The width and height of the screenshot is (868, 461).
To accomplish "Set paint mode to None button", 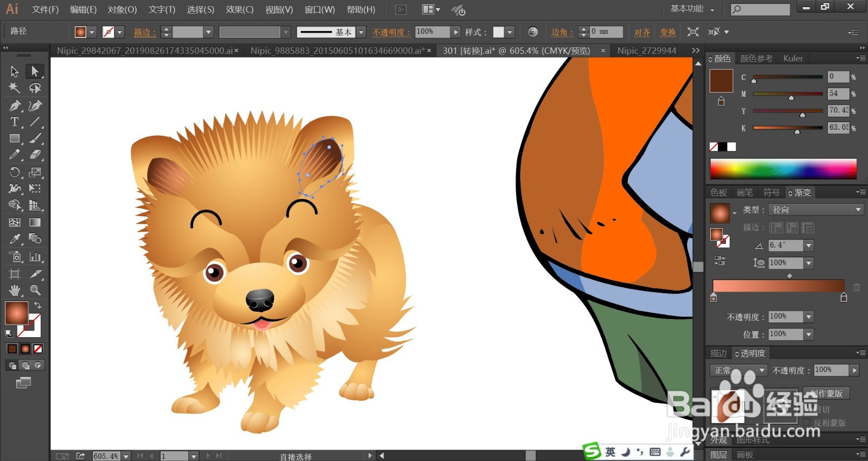I will tap(38, 349).
